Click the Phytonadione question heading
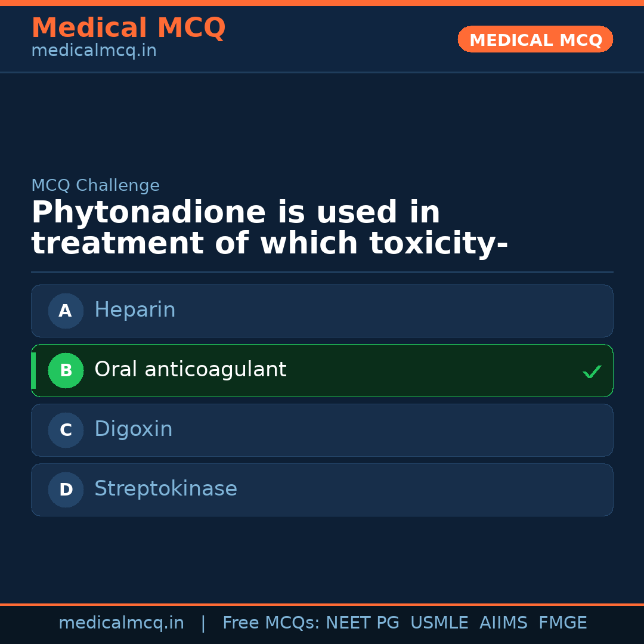This screenshot has height=644, width=644. pos(269,228)
